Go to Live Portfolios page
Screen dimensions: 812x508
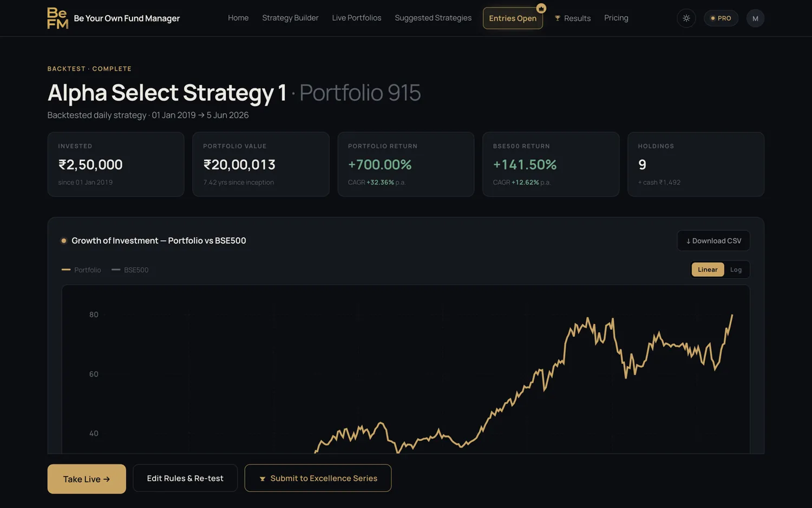tap(356, 18)
